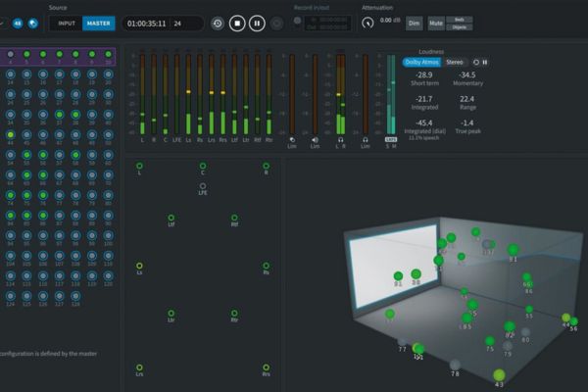The image size is (588, 392).
Task: Click the Lrs speaker icon in layout
Action: point(139,367)
